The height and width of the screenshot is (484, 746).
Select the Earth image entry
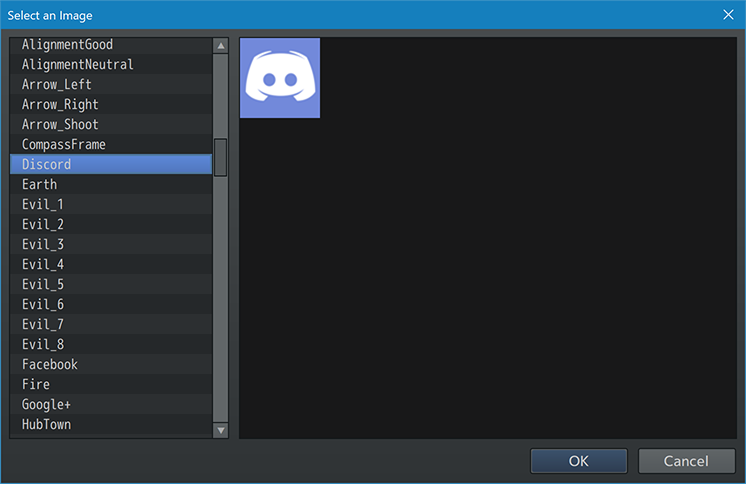pos(111,184)
